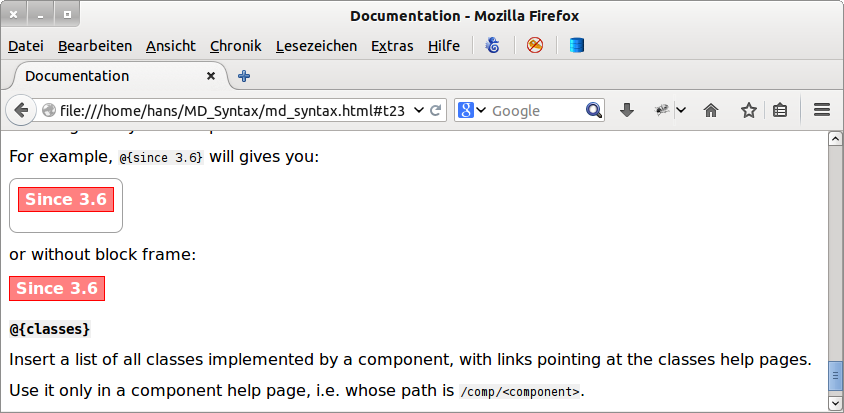This screenshot has width=844, height=413.
Task: Reload the current page
Action: [437, 110]
